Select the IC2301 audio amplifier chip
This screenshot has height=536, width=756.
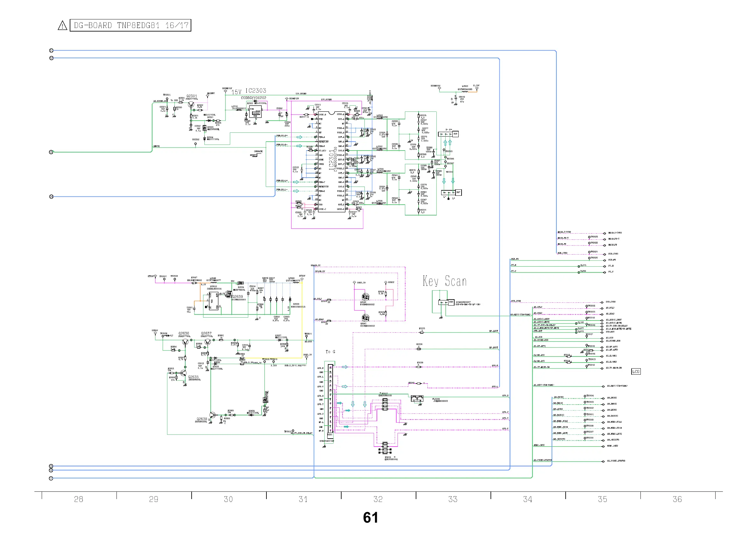click(x=332, y=161)
